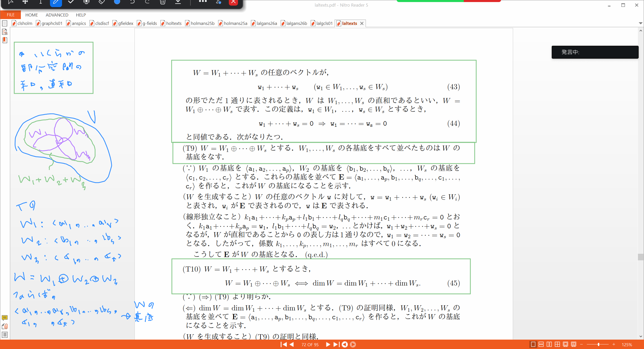Viewport: 644px width, 349px height.
Task: Open the bottom list panel in sidebar
Action: coord(5,335)
